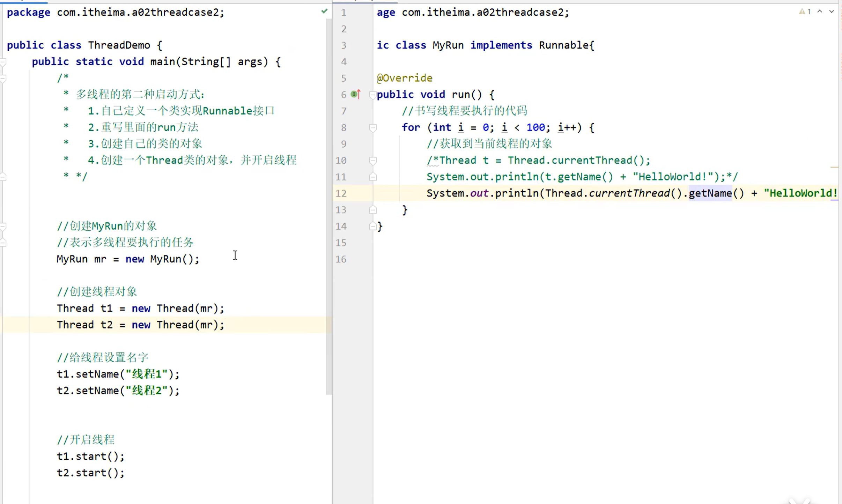This screenshot has height=504, width=842.
Task: Click the highlighted getName call on line 12
Action: 710,193
